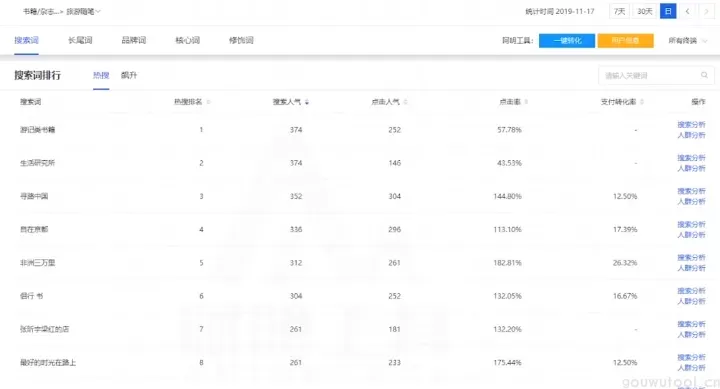Switch to 品牌词 tab
Viewport: 720px width, 389px height.
pyautogui.click(x=134, y=40)
